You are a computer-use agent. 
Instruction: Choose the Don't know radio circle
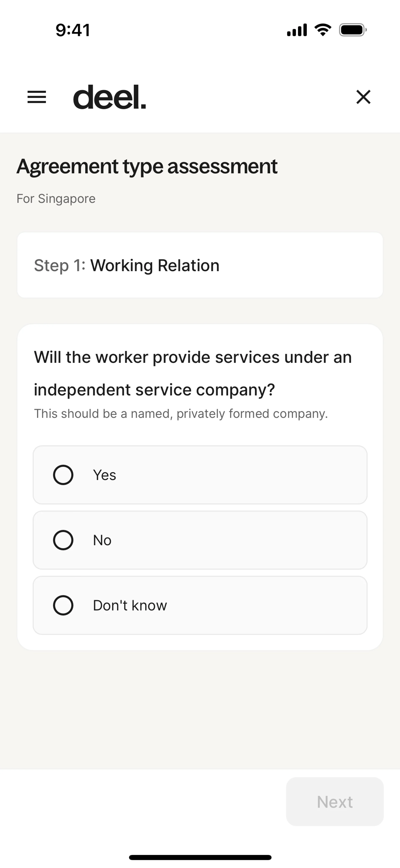coord(63,605)
